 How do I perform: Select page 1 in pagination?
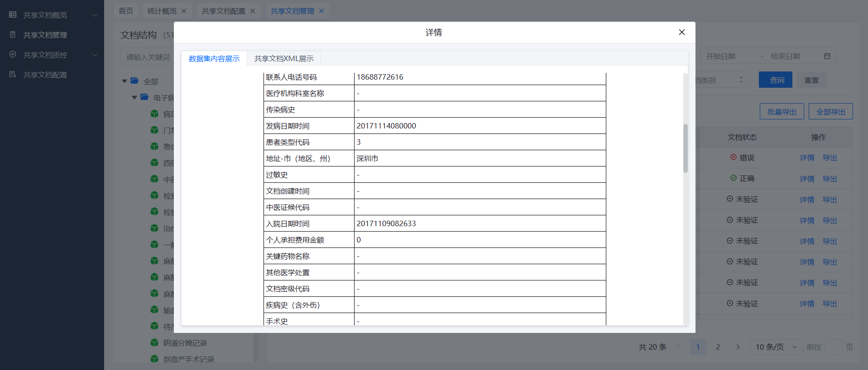[698, 347]
